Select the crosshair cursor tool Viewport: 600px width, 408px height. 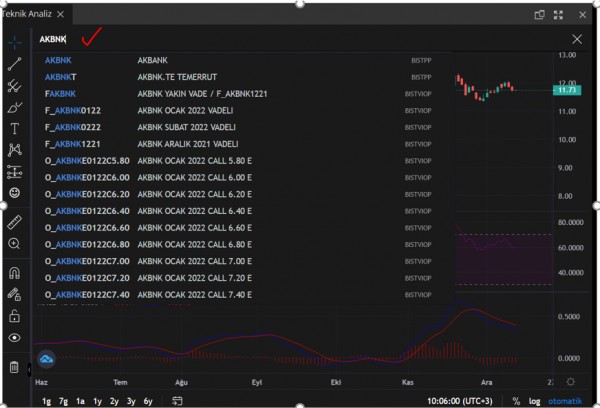tap(15, 42)
